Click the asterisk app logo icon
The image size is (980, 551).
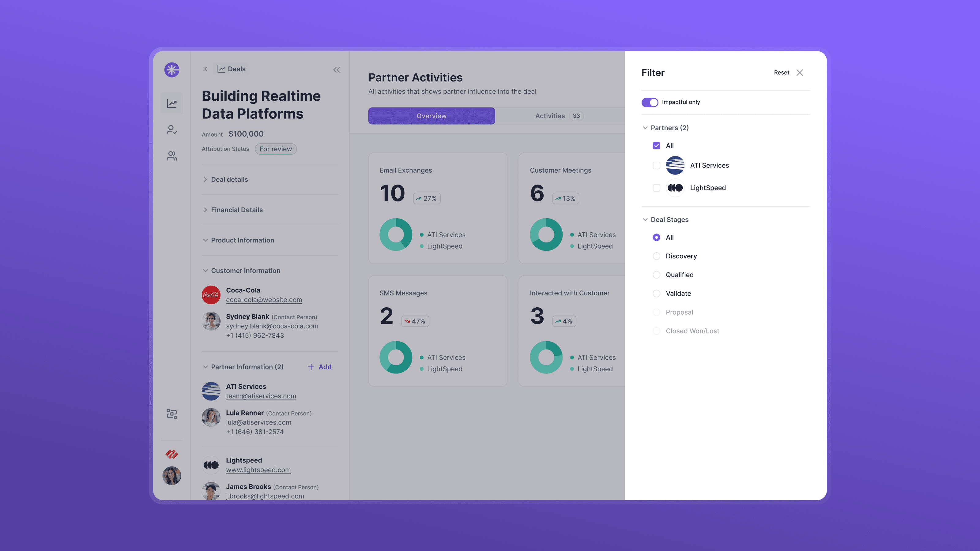point(171,69)
